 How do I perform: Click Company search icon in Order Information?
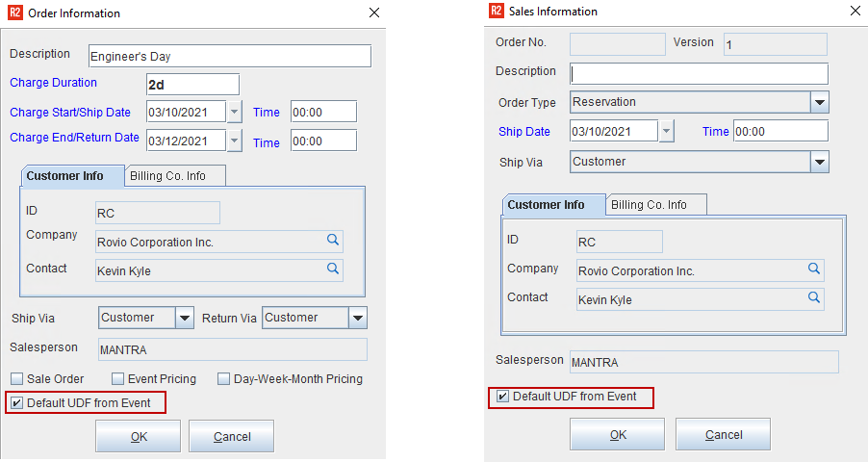332,242
